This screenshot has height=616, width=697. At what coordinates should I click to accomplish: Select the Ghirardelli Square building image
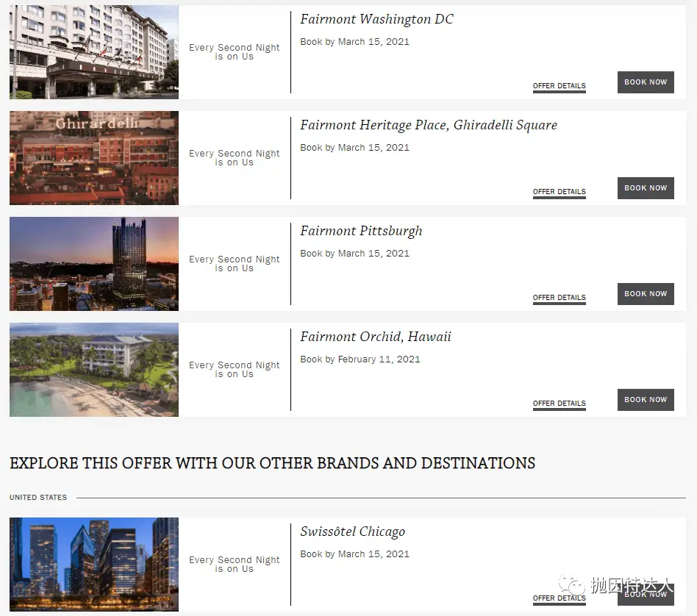point(94,158)
